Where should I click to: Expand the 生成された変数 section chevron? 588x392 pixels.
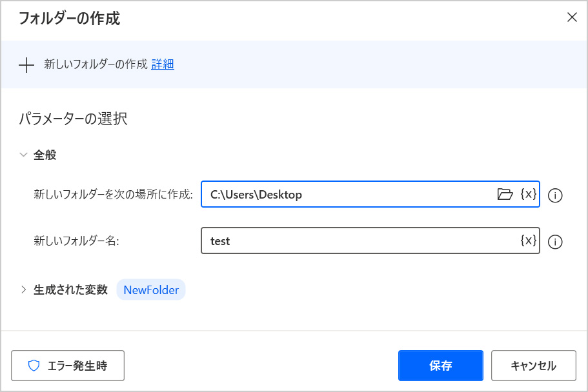tap(24, 289)
